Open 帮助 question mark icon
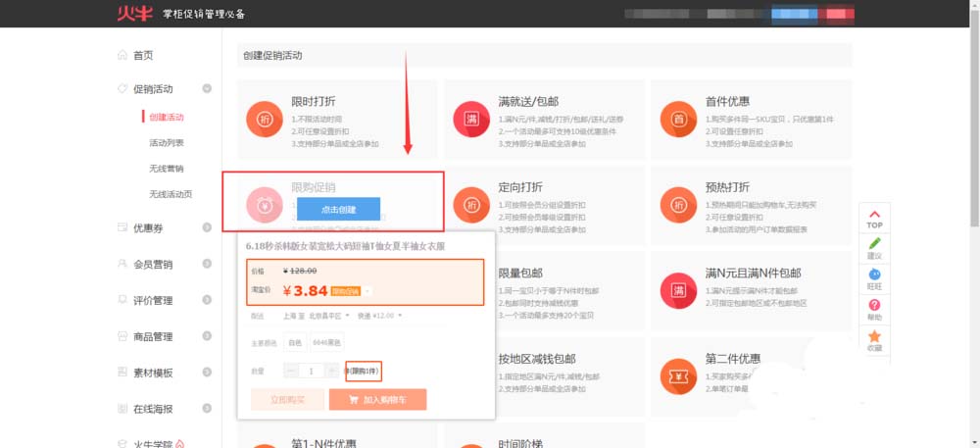980x448 pixels. [874, 305]
